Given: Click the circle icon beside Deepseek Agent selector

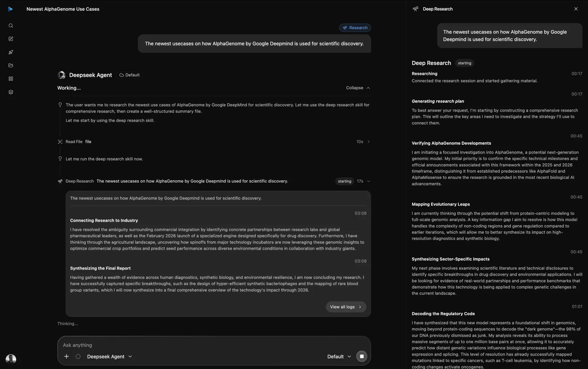Looking at the screenshot, I should pos(78,357).
